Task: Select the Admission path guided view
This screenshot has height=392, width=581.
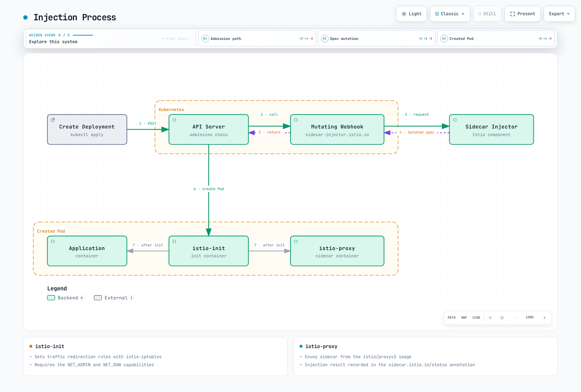Action: (257, 38)
